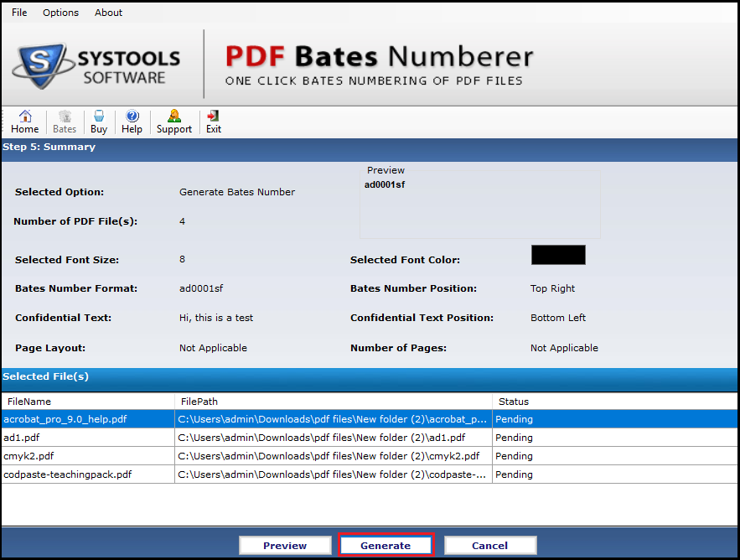Click the file path of acrobat_pro_9.0_help.pdf
Image resolution: width=740 pixels, height=560 pixels.
[332, 419]
